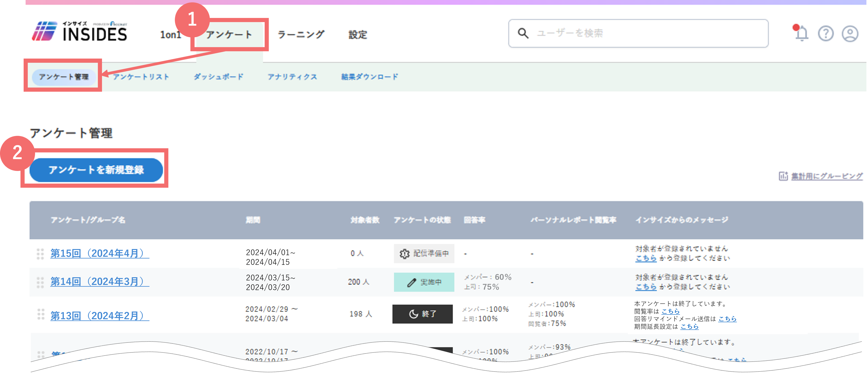Open the user account icon

[850, 33]
